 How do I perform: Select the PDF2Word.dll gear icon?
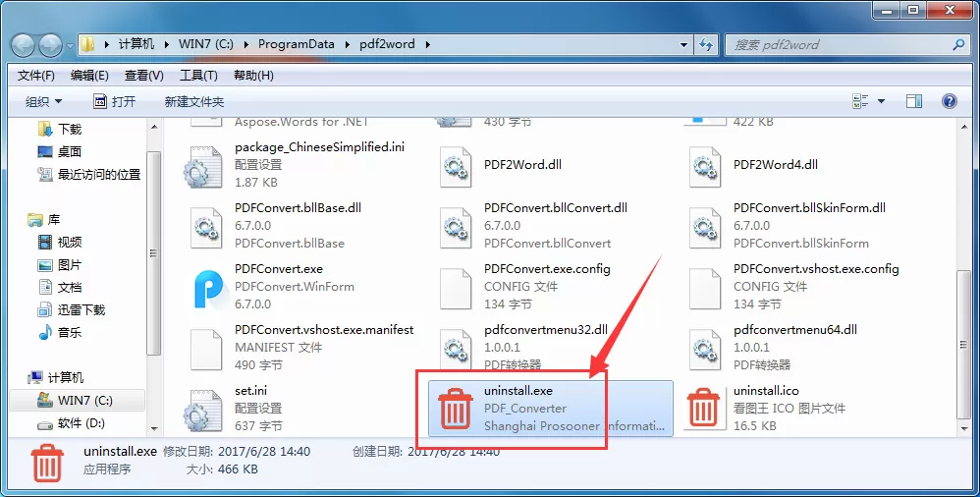pos(456,167)
